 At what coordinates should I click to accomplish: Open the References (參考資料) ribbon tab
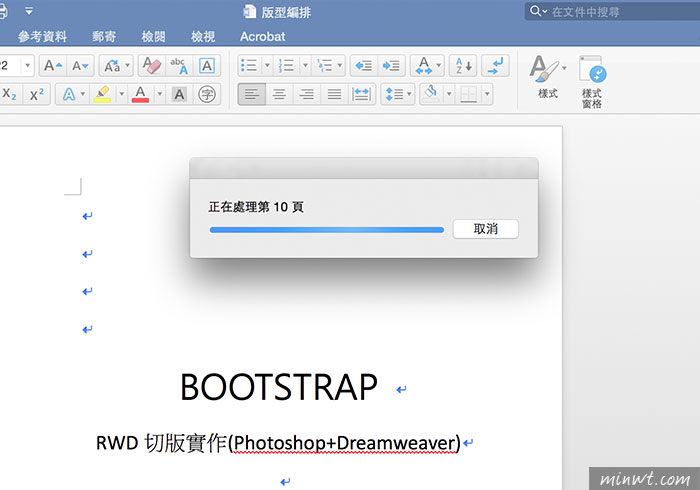pyautogui.click(x=42, y=37)
